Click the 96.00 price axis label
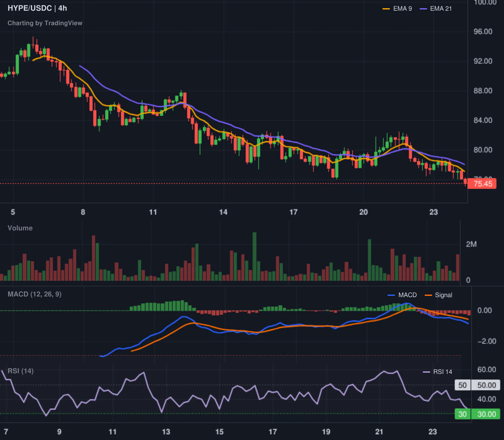 (483, 31)
